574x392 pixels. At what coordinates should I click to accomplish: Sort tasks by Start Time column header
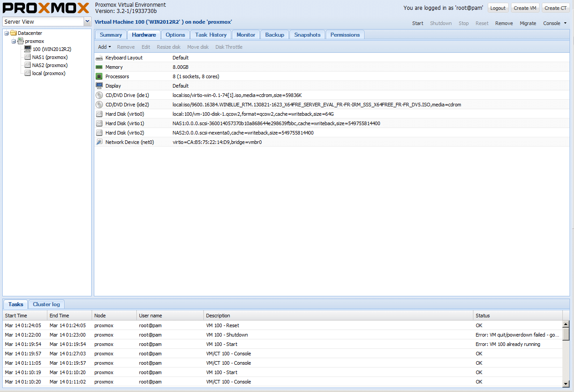point(25,316)
